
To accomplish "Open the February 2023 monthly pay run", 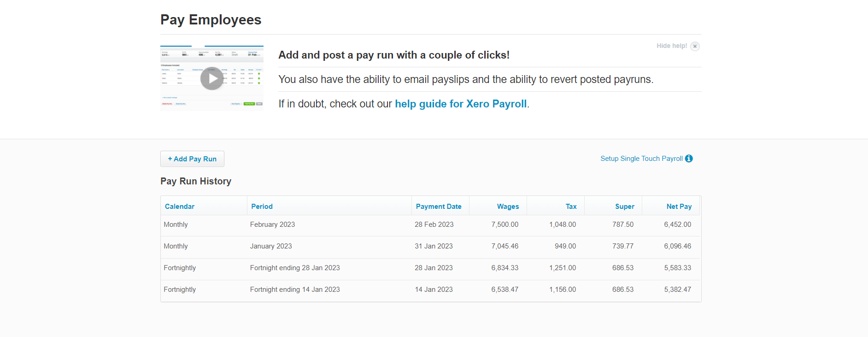I will pyautogui.click(x=272, y=225).
